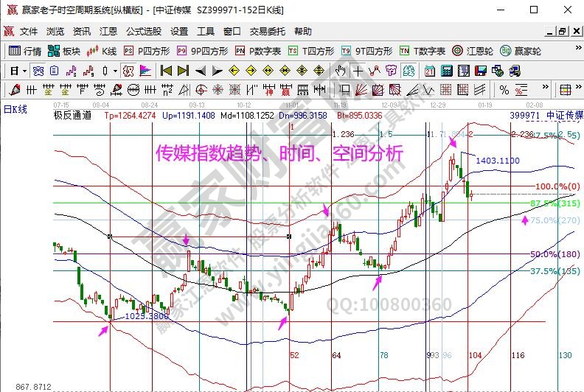Screen dimensions: 584x392
Task: Open the 公式选股 menu
Action: (144, 31)
